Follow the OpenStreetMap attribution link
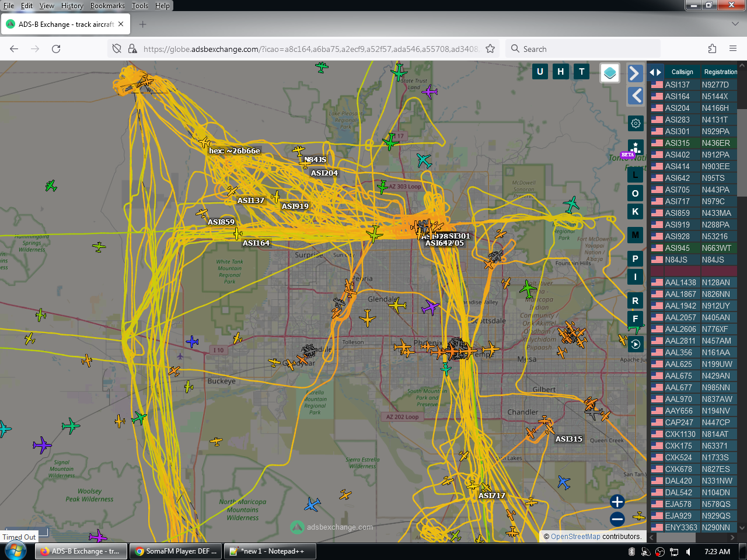Screen dimensions: 747x560 pyautogui.click(x=575, y=537)
